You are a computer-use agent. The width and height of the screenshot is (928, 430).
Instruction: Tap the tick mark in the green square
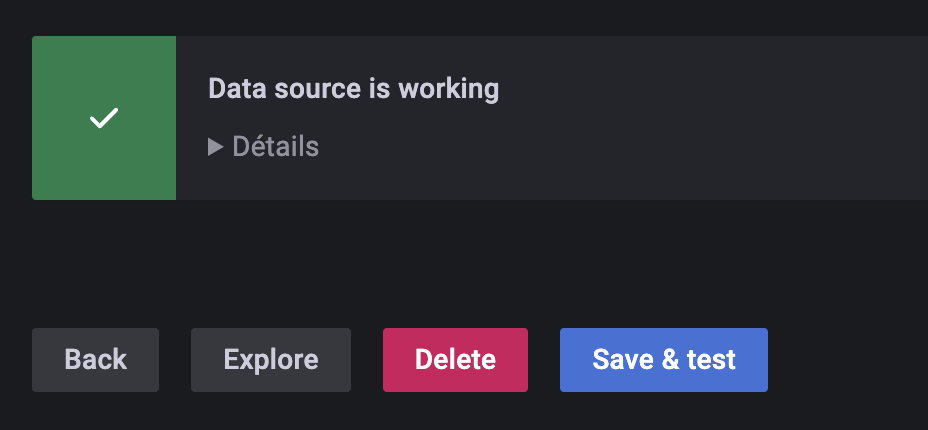[104, 118]
